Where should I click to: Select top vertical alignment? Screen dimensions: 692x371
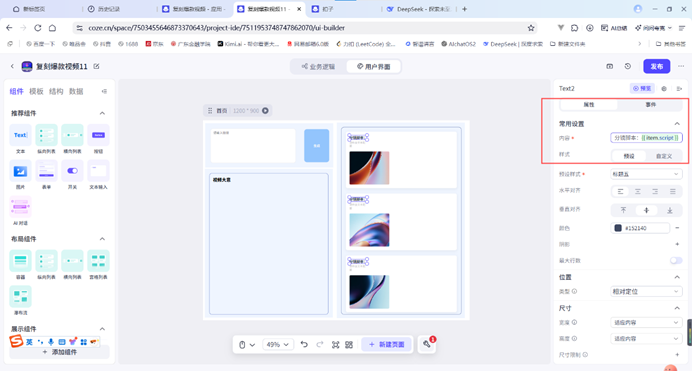623,210
